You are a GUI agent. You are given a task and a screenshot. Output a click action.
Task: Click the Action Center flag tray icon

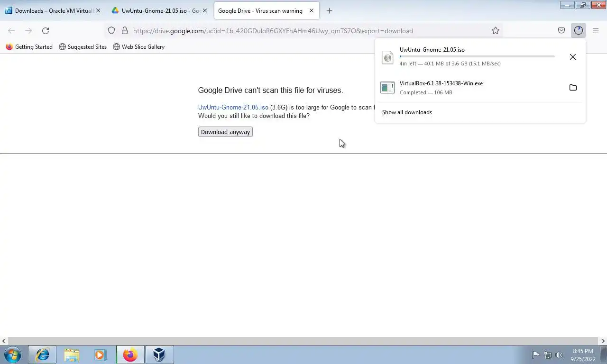tap(536, 355)
